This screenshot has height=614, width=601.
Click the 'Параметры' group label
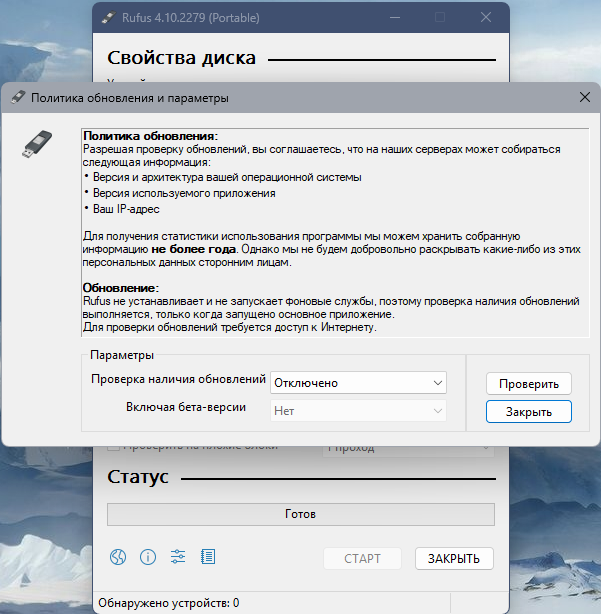(x=122, y=355)
